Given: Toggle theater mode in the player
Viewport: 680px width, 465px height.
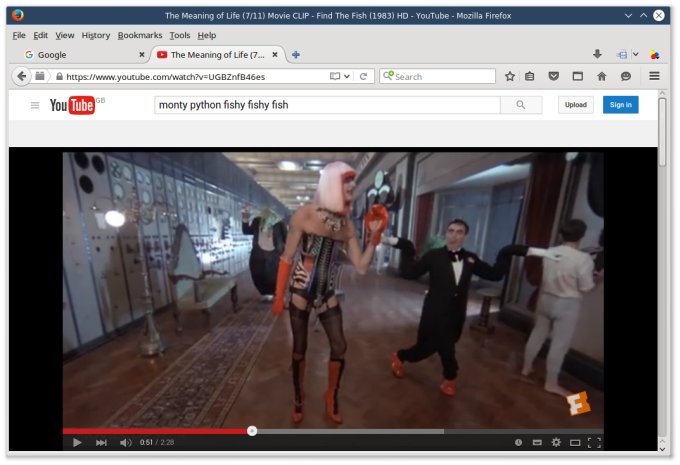Looking at the screenshot, I should point(575,442).
